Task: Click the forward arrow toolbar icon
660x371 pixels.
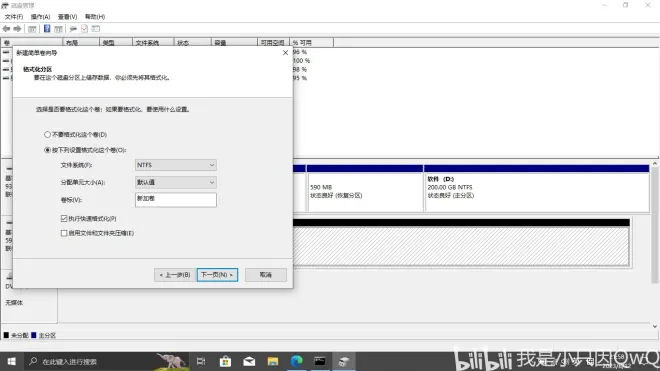Action: [x=17, y=29]
